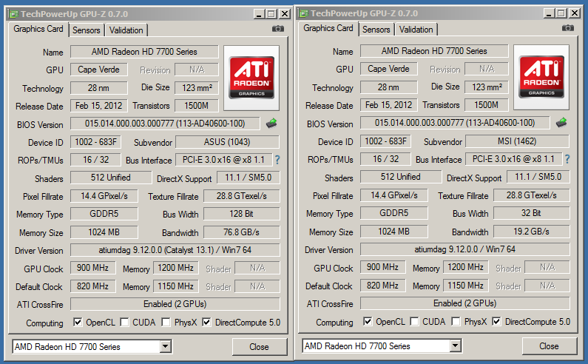Click ATI CrossFire Enabled field in right window
588x364 pixels.
coord(465,303)
